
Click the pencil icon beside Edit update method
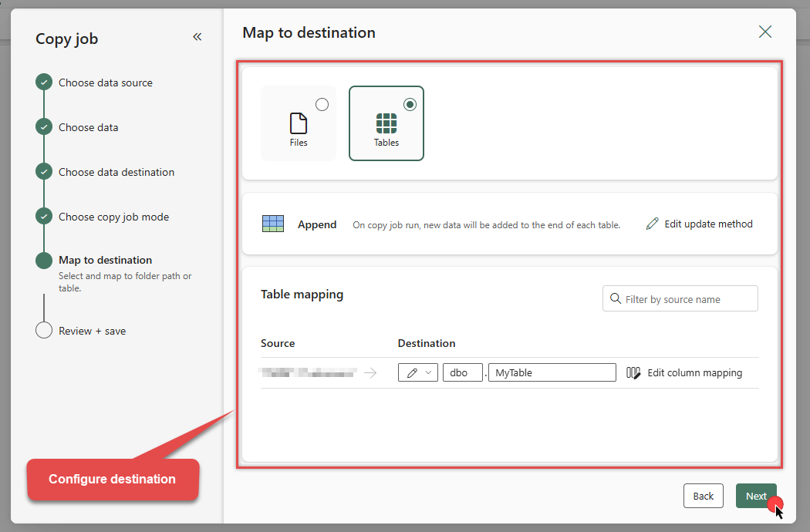[654, 224]
